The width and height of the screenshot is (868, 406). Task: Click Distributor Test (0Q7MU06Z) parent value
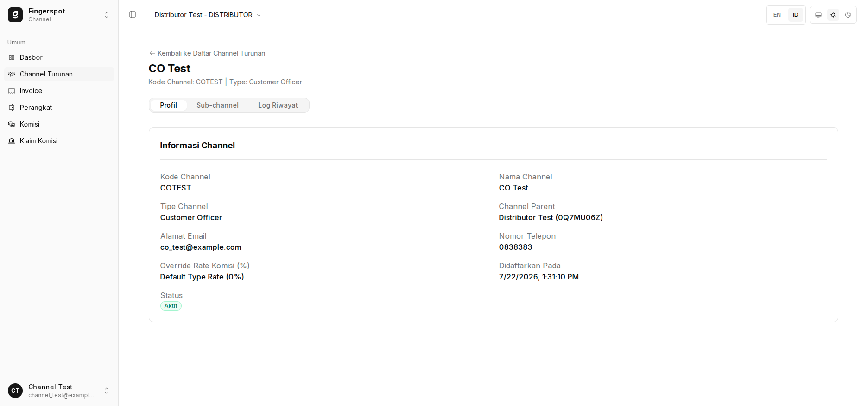[551, 218]
